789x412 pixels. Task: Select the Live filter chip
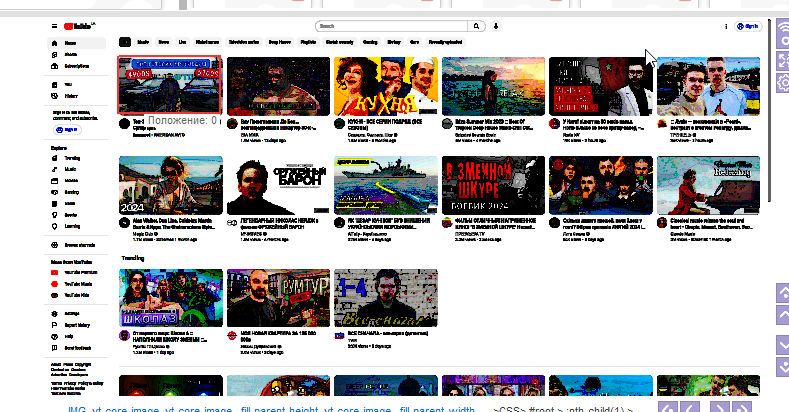tap(182, 43)
